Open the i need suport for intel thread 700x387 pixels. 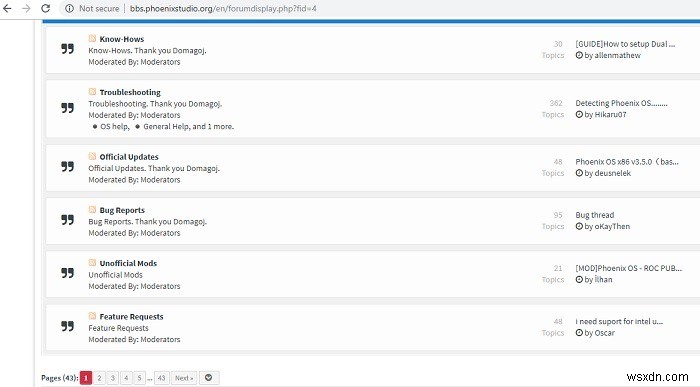(619, 321)
